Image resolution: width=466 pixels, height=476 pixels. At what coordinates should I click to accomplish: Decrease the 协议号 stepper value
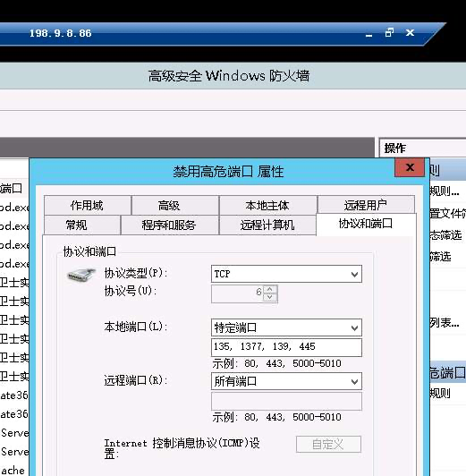[x=270, y=297]
